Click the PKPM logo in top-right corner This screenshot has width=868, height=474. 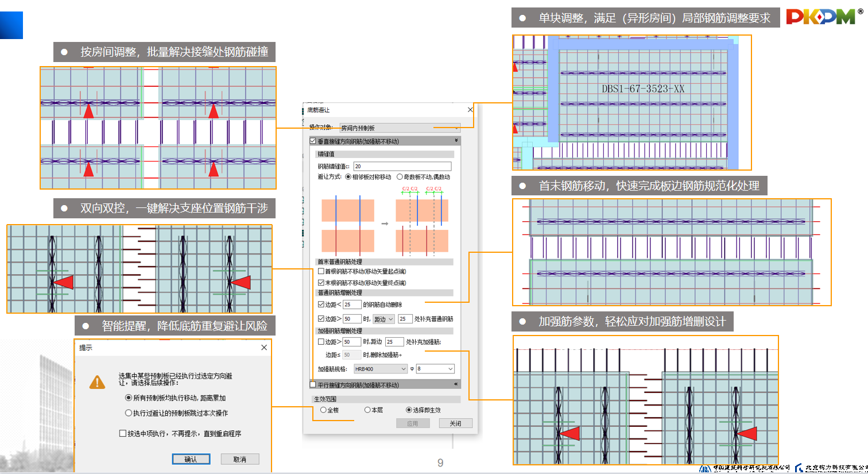click(x=821, y=17)
